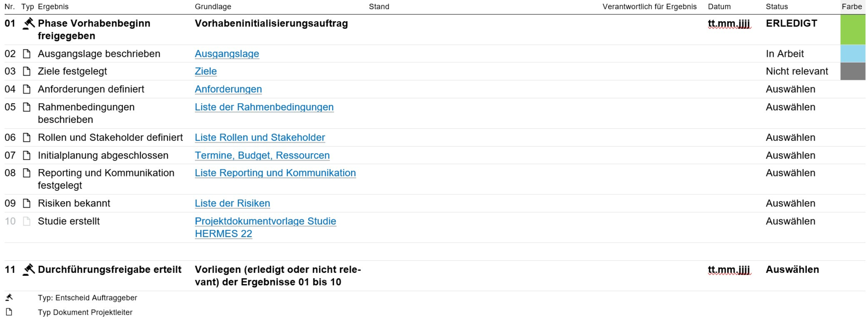The image size is (868, 322).
Task: Click the gavel icon beside Durchführungsfreigabe erteilt
Action: click(x=29, y=269)
